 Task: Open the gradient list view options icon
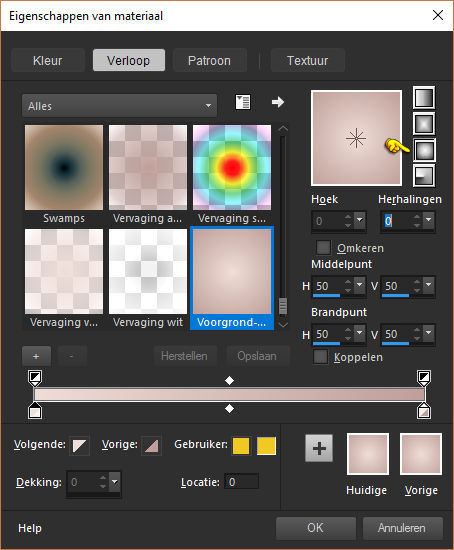(x=243, y=102)
